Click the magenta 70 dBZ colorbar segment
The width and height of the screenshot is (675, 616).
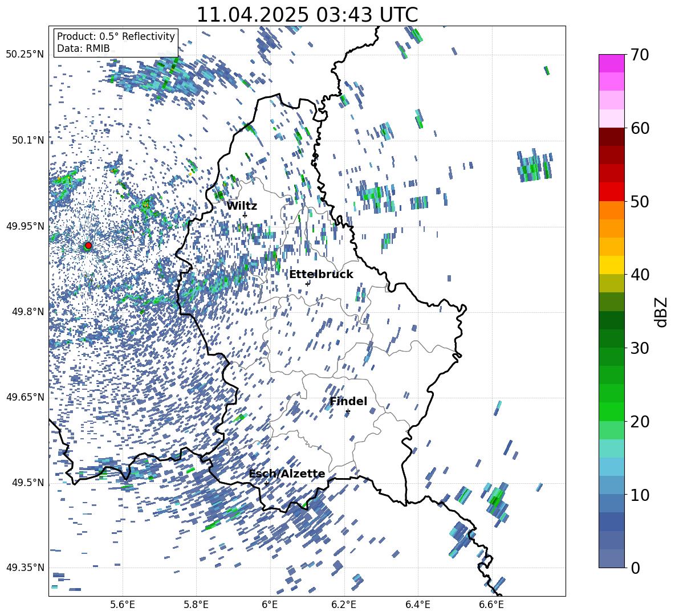[x=611, y=63]
